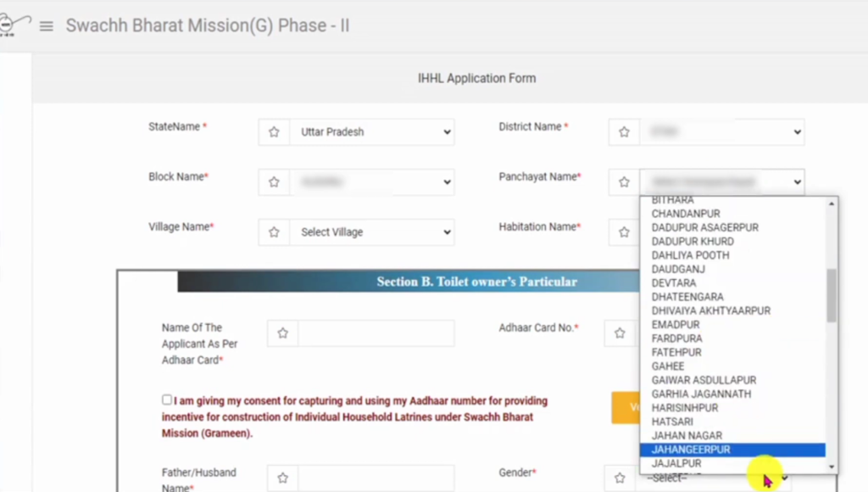This screenshot has width=868, height=492.
Task: Click the star icon beside Habitation Name
Action: (x=624, y=232)
